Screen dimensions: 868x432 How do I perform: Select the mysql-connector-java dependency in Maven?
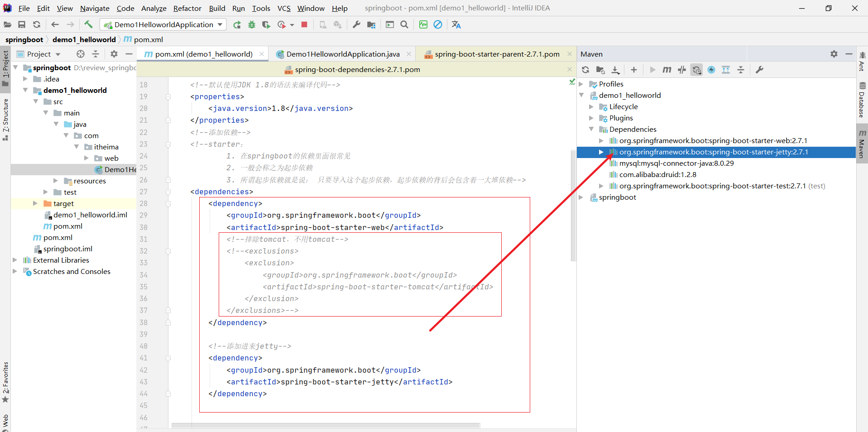(676, 163)
